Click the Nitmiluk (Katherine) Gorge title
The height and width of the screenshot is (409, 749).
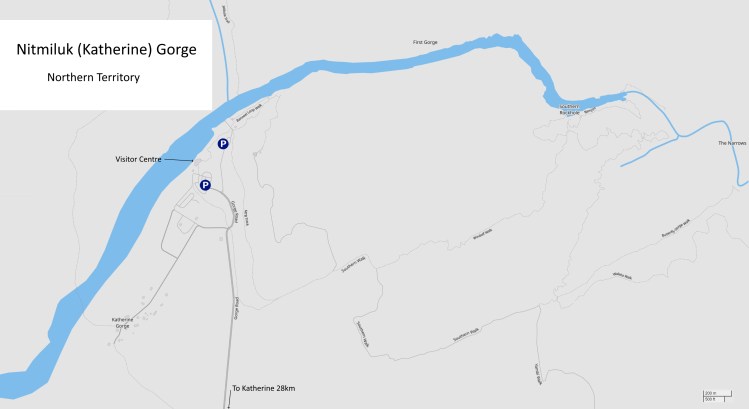pyautogui.click(x=107, y=49)
